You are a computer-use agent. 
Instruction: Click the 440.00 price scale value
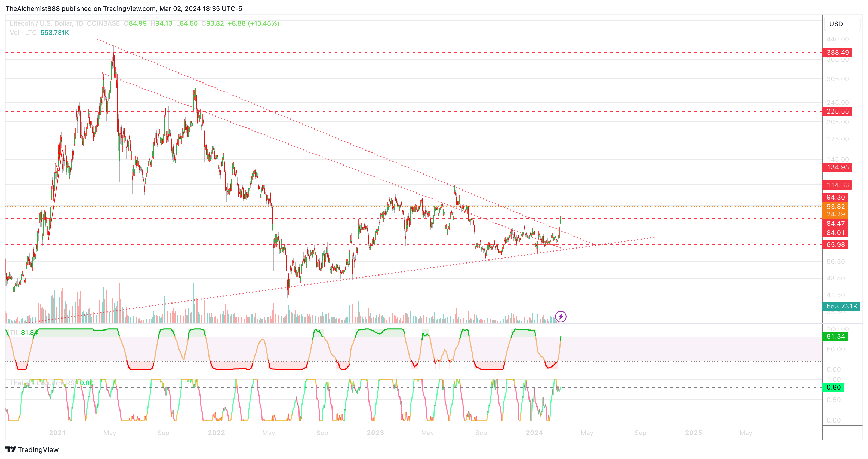click(838, 39)
